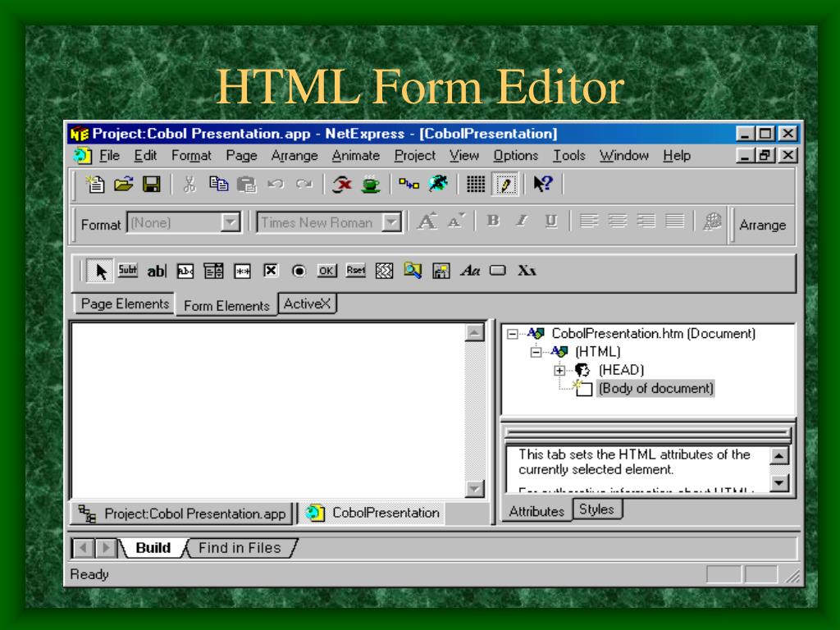840x630 pixels.
Task: Click the decrease font size icon
Action: coord(455,221)
